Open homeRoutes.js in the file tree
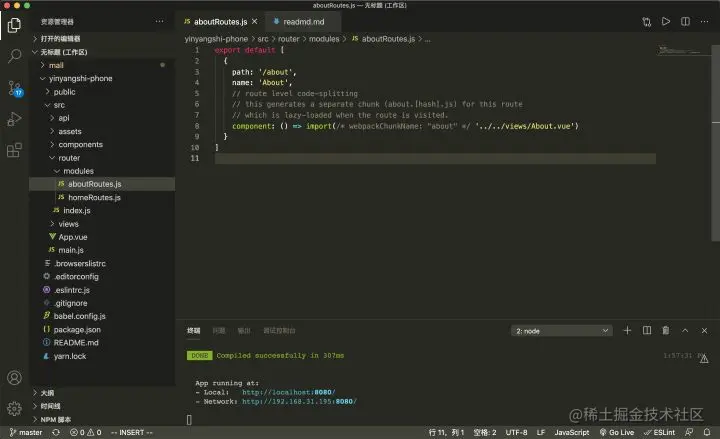 pyautogui.click(x=102, y=197)
